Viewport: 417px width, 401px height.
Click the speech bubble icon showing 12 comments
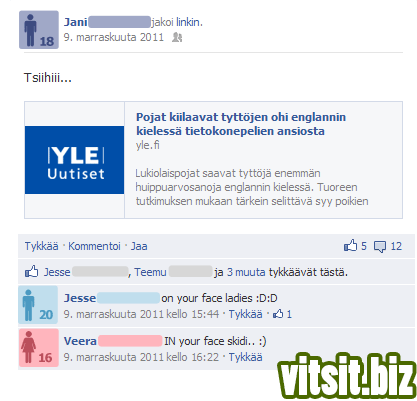(380, 247)
